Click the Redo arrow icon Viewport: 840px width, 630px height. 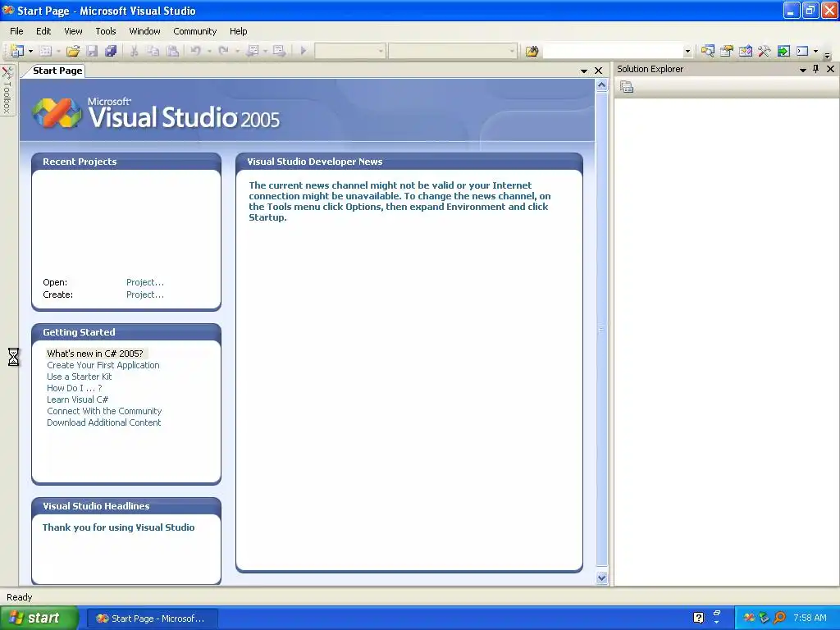pyautogui.click(x=224, y=51)
